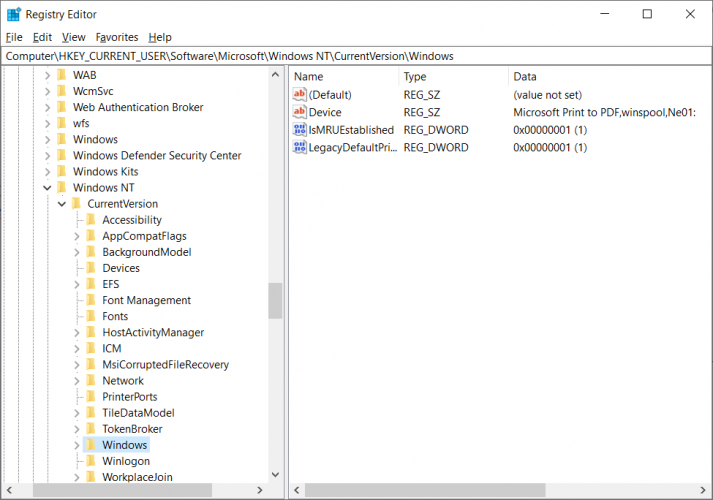Click the tree pane vertical scrollbar thumb
713x500 pixels.
[275, 301]
